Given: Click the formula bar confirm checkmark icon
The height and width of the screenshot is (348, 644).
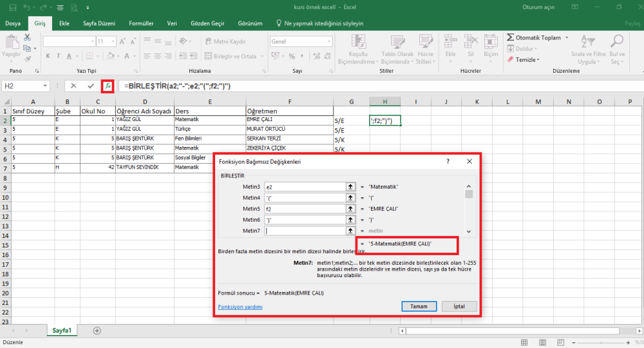Looking at the screenshot, I should click(x=91, y=86).
